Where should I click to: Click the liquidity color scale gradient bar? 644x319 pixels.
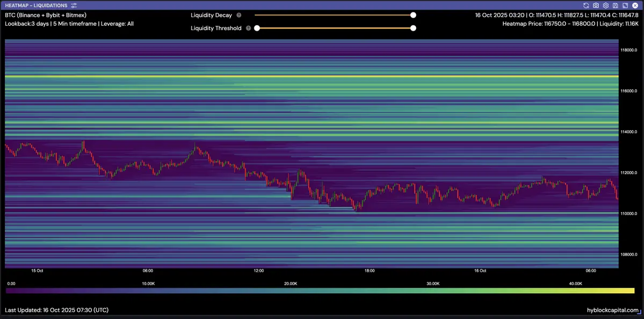tap(320, 290)
